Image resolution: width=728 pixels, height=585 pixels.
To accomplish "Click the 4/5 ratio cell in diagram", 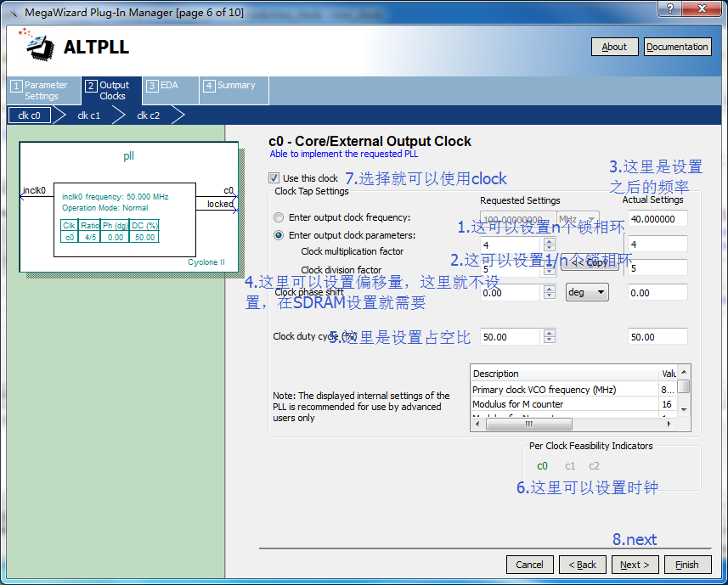I will 90,238.
